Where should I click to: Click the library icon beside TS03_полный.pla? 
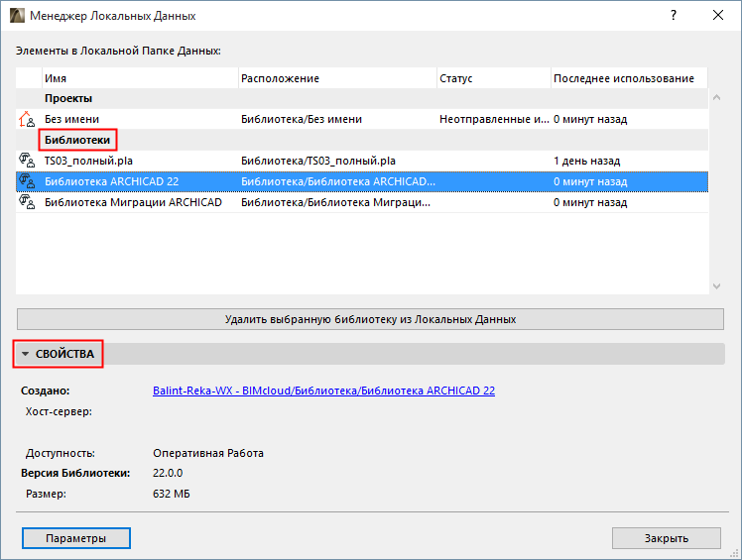(x=27, y=161)
